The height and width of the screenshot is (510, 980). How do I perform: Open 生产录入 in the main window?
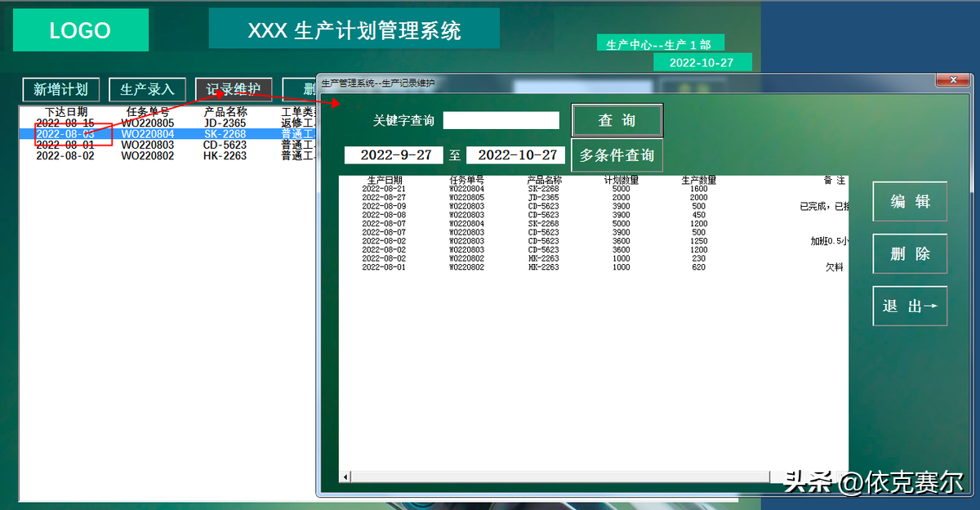point(148,89)
